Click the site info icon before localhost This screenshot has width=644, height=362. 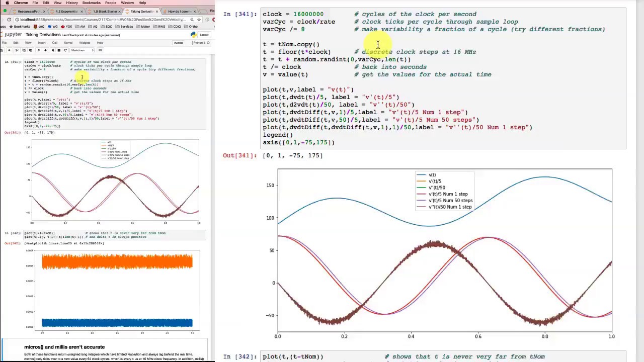tap(17, 20)
